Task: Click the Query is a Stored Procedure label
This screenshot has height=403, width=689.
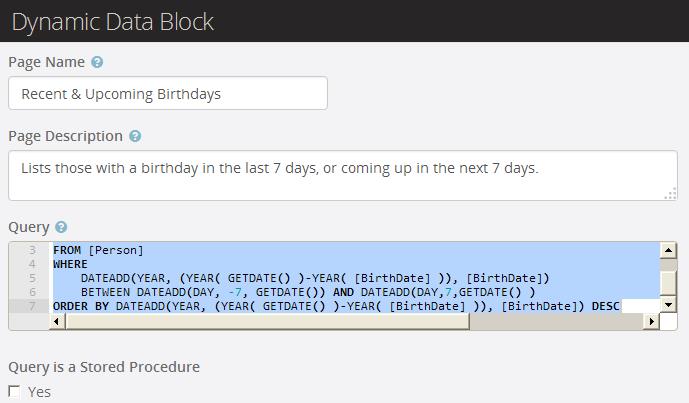Action: (x=104, y=367)
